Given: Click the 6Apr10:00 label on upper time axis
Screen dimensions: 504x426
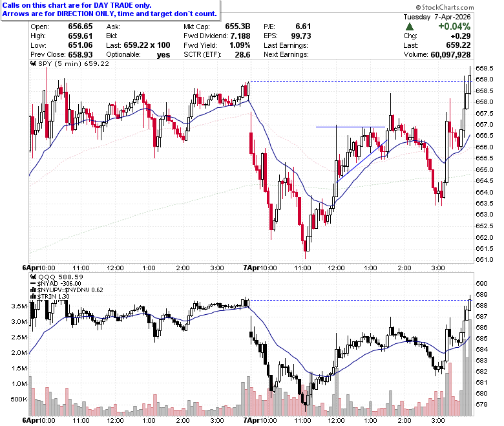Looking at the screenshot, I should coord(39,268).
